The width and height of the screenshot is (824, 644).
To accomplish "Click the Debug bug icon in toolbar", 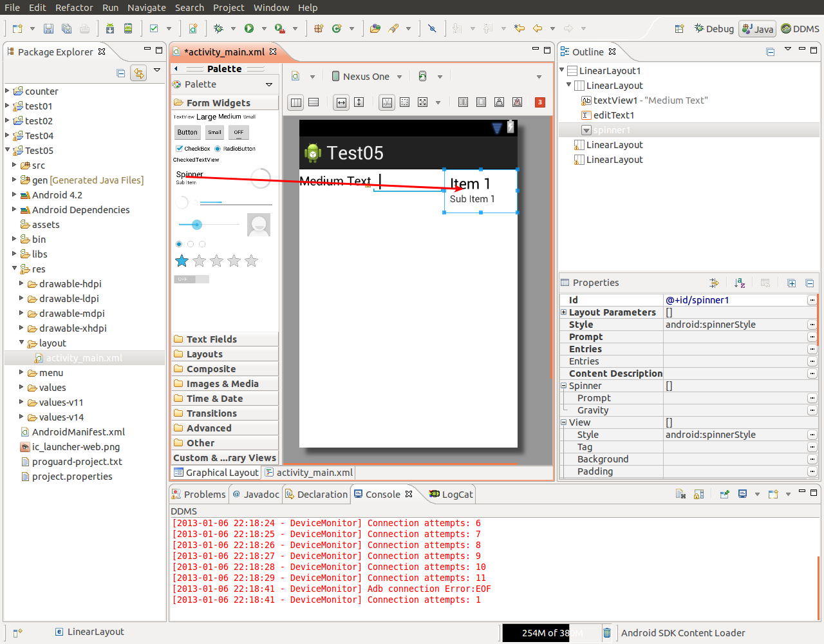I will click(218, 28).
